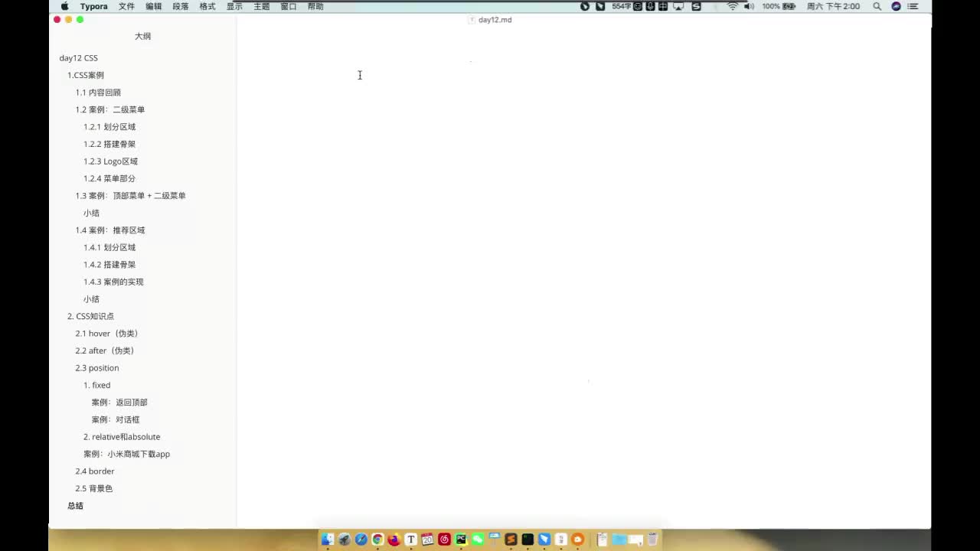Viewport: 980px width, 551px height.
Task: Open Terminal from the dock
Action: 528,540
